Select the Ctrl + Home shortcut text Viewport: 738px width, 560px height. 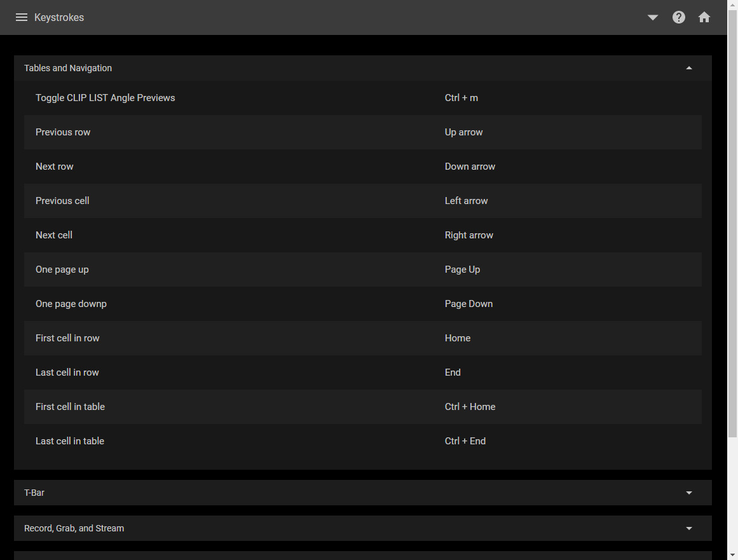click(470, 407)
